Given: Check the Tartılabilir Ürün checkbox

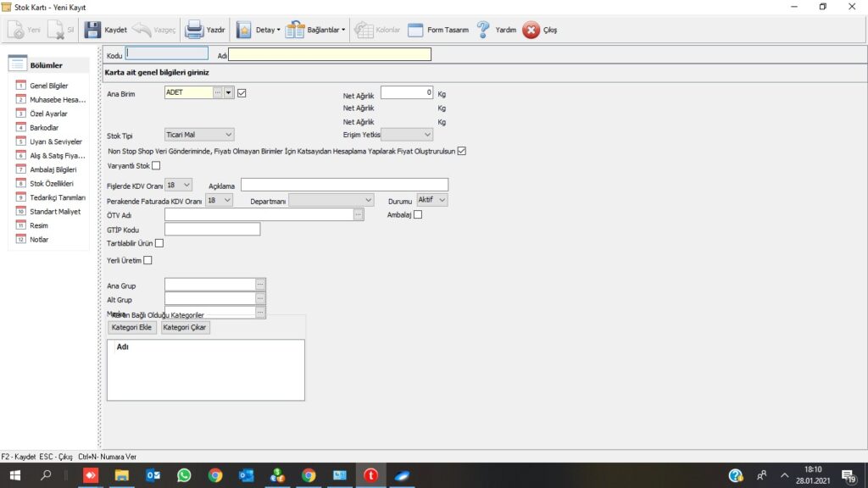Looking at the screenshot, I should [159, 243].
